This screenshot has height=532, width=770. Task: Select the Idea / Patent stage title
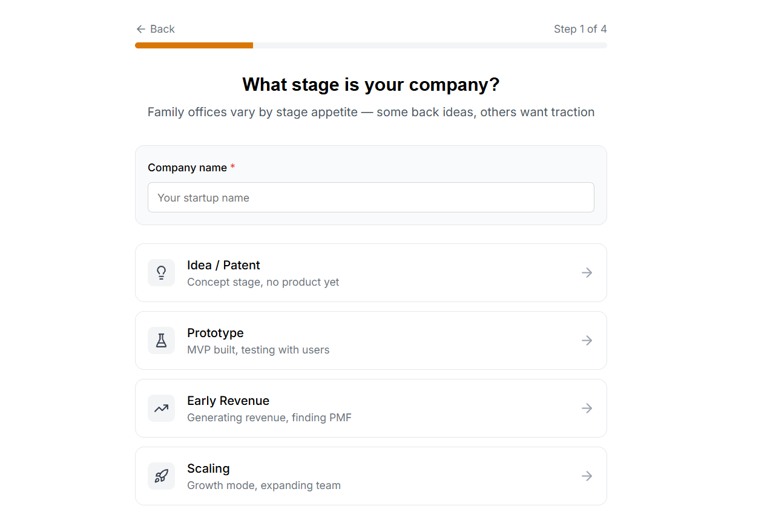(223, 265)
